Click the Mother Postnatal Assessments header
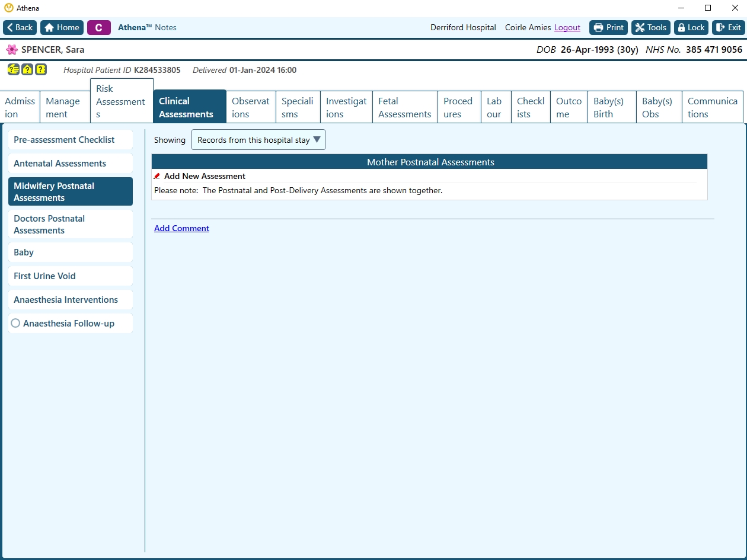Image resolution: width=747 pixels, height=560 pixels. (x=430, y=162)
